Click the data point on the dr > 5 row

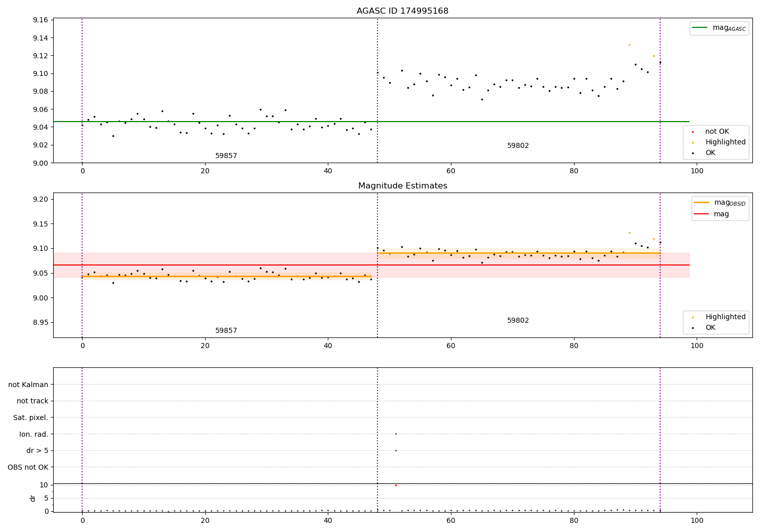[396, 450]
